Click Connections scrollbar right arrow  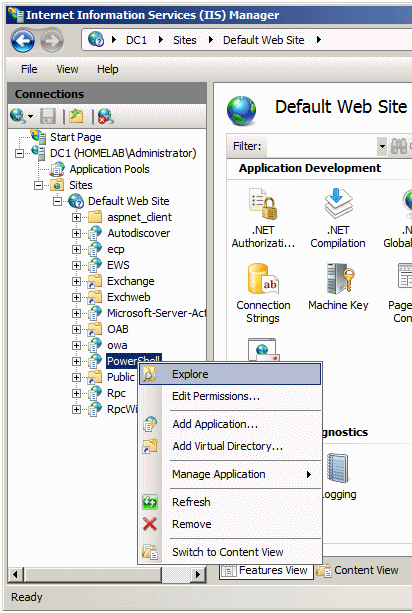[198, 575]
